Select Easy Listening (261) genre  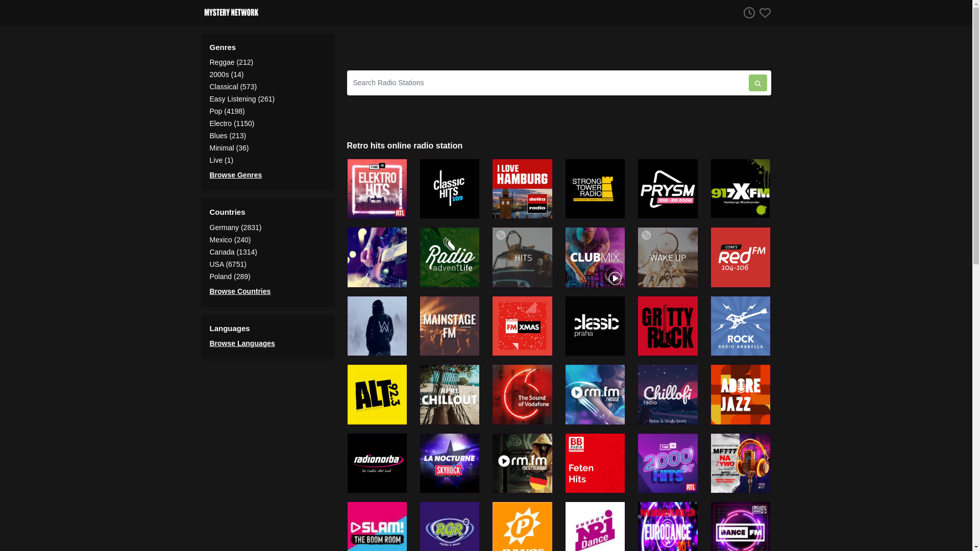242,99
